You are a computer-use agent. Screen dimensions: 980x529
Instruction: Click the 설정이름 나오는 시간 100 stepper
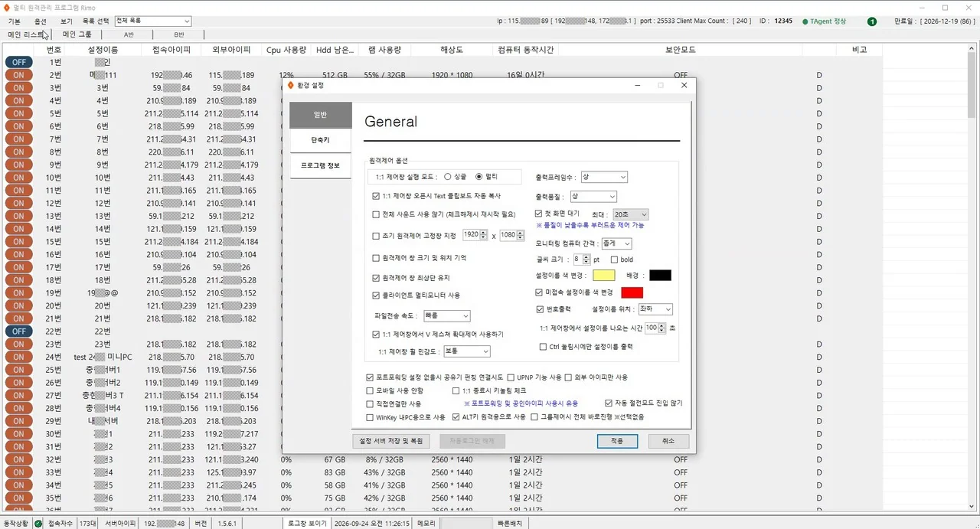pos(655,328)
